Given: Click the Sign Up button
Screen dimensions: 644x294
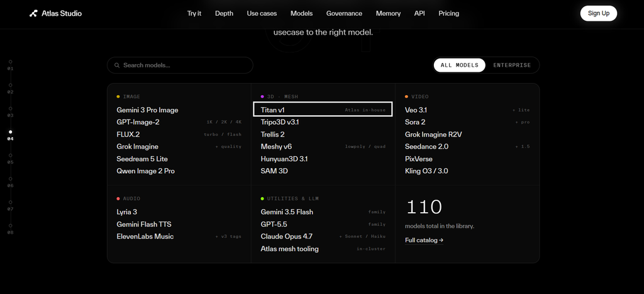Looking at the screenshot, I should pyautogui.click(x=599, y=13).
